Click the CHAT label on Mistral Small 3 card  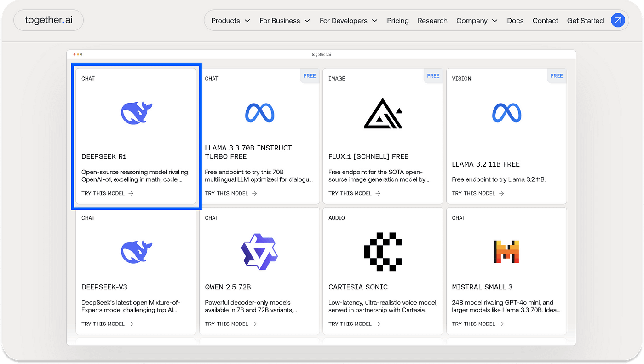pos(459,218)
